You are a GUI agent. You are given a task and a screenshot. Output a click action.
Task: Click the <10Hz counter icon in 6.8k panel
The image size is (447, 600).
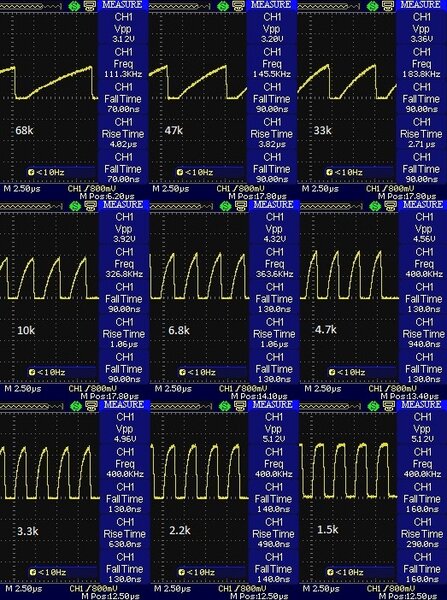182,372
